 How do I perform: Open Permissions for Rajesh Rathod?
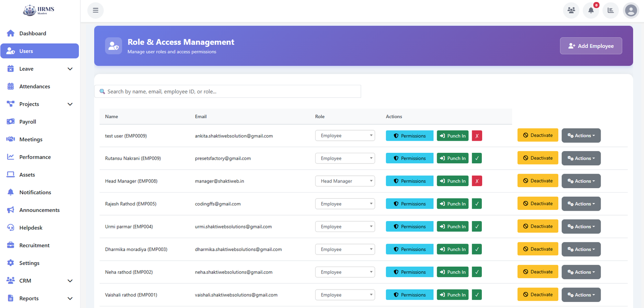410,204
